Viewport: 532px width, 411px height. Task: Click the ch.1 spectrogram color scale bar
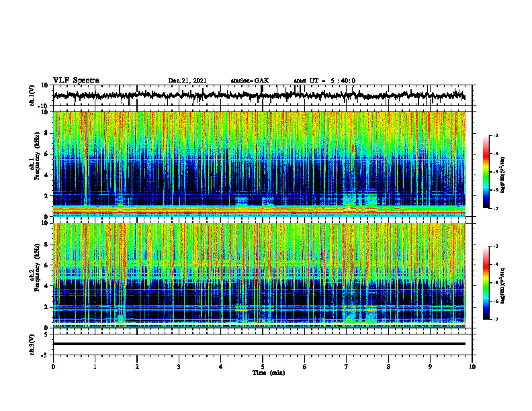[x=486, y=172]
